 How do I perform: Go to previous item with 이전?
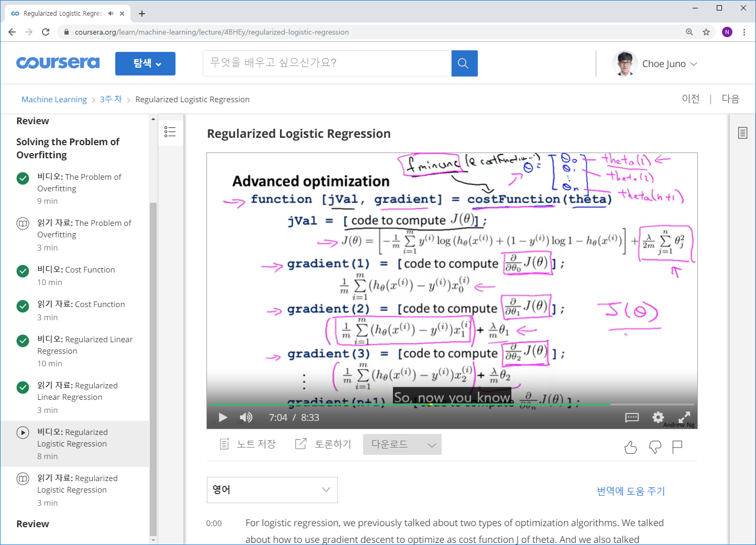[x=691, y=99]
